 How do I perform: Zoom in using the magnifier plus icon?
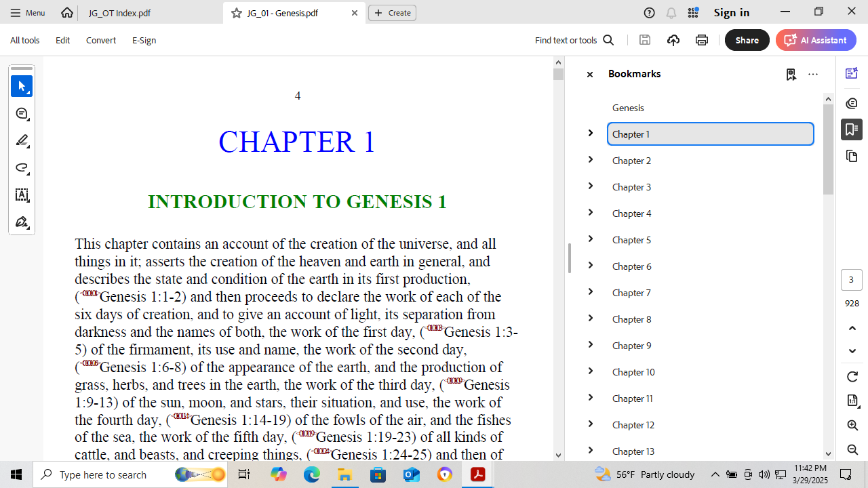(x=852, y=425)
